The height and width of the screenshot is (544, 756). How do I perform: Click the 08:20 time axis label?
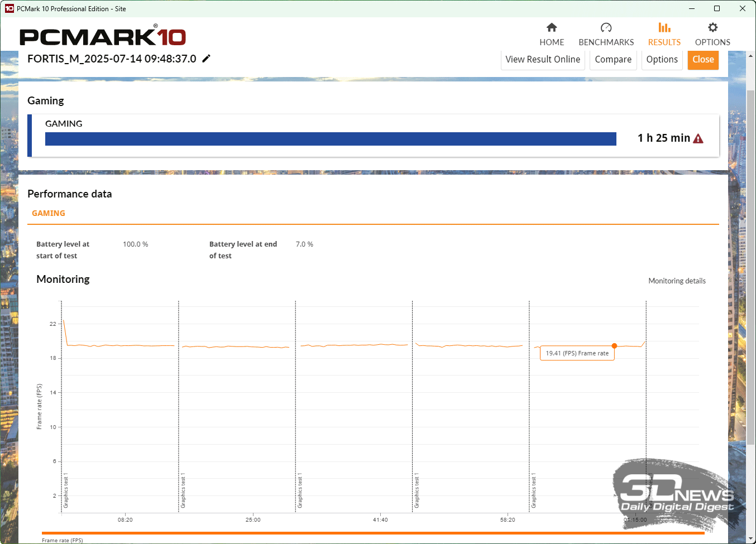tap(125, 519)
